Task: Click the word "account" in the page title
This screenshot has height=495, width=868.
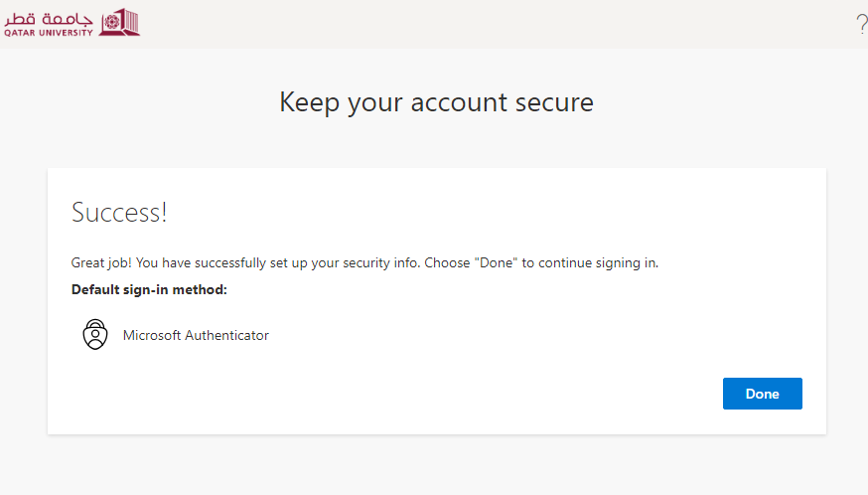Action: [457, 101]
